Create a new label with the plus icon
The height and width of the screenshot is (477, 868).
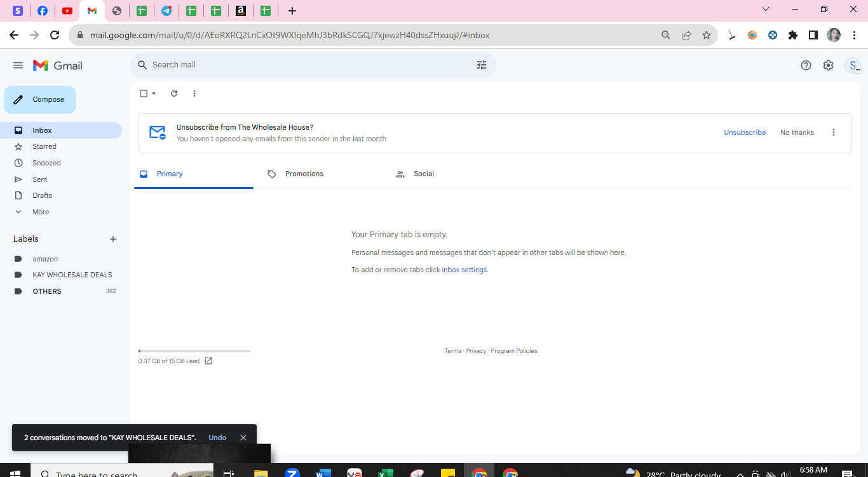coord(113,239)
